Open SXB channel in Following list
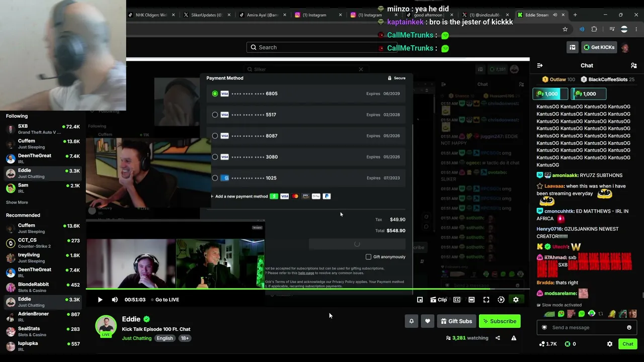Screen dimensions: 644x362 pyautogui.click(x=43, y=129)
